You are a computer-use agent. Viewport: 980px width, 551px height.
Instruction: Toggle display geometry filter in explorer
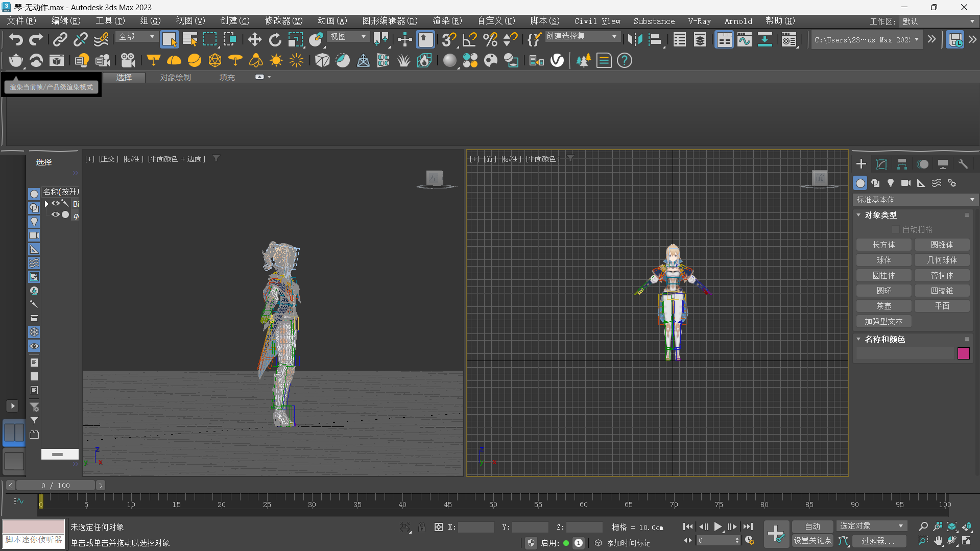pos(34,194)
